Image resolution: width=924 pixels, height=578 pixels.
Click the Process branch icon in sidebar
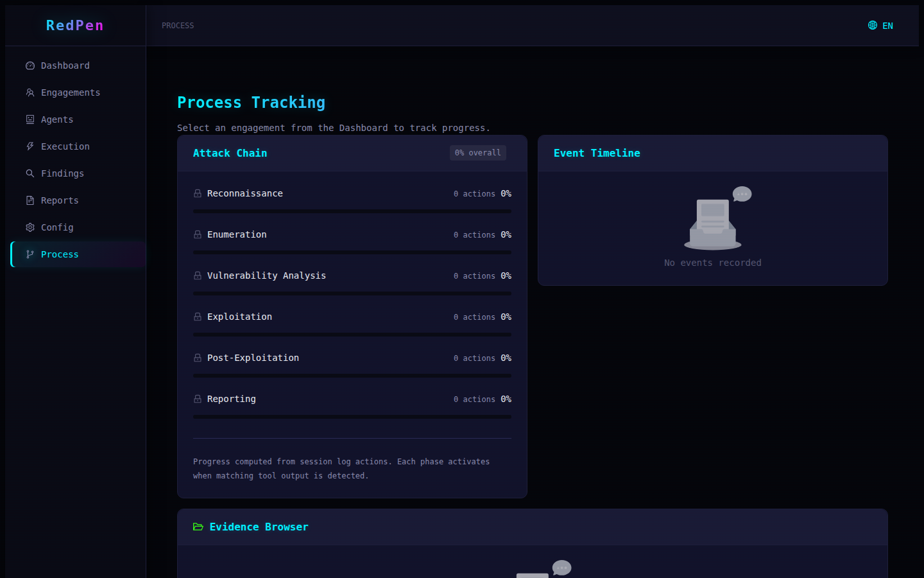[x=30, y=254]
